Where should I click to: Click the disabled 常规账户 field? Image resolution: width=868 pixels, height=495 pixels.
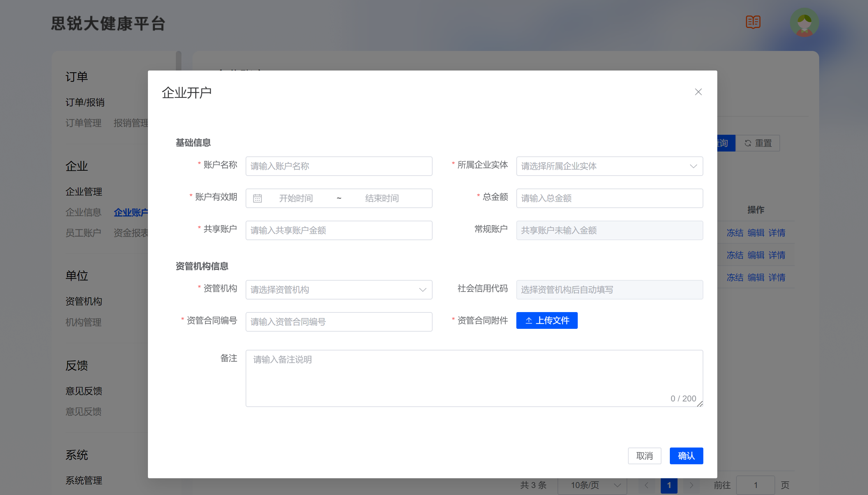pyautogui.click(x=609, y=230)
